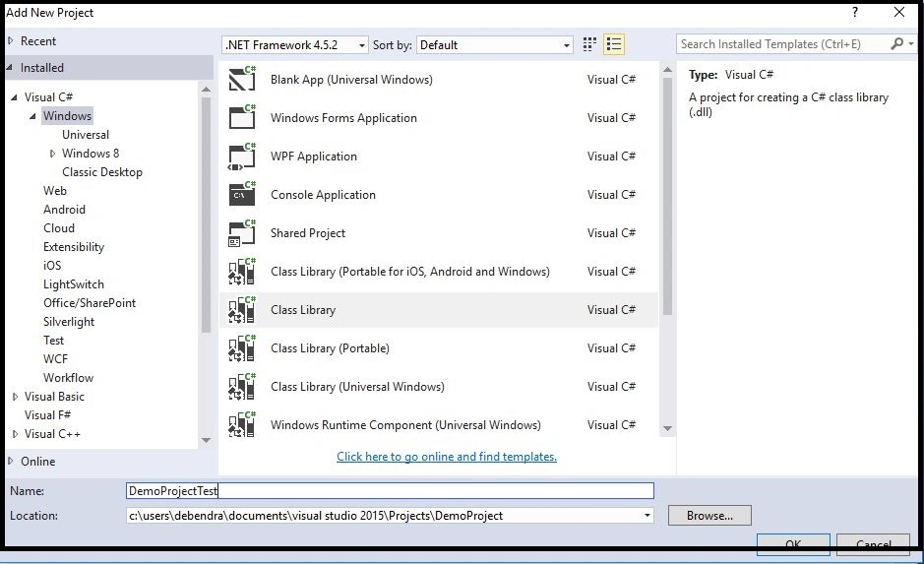This screenshot has height=564, width=924.
Task: Click the template list scroll up arrow
Action: 667,70
